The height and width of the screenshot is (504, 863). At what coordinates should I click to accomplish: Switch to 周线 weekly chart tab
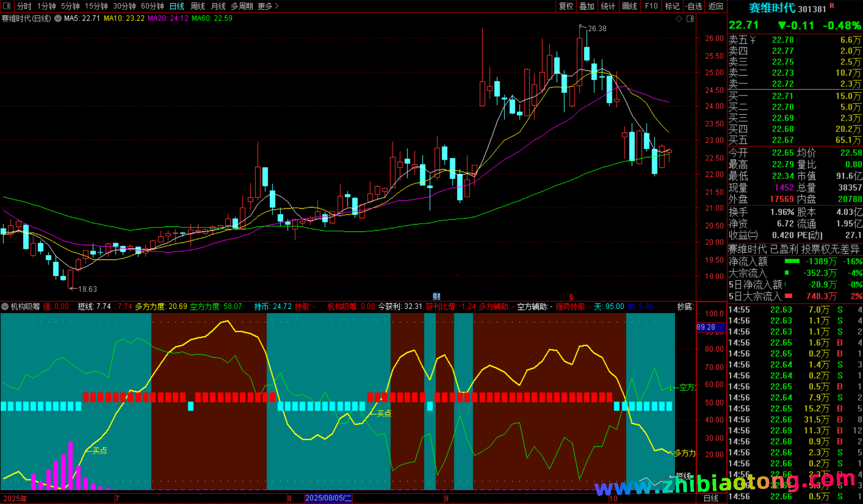coord(198,6)
